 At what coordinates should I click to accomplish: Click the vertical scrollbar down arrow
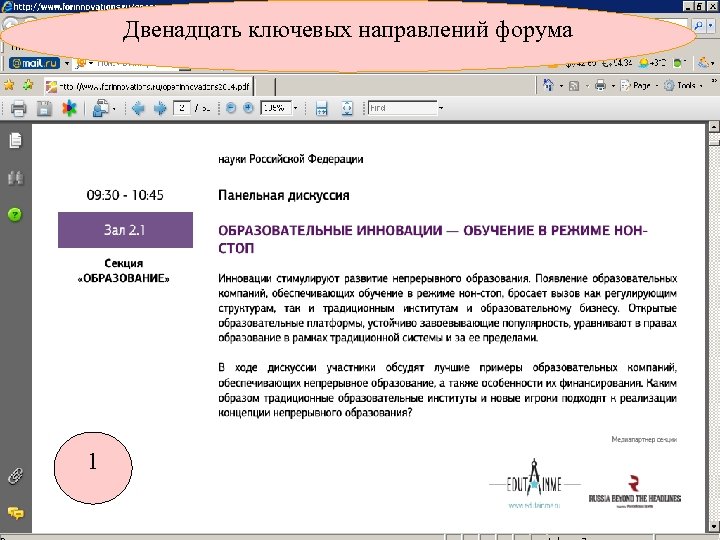click(x=714, y=527)
